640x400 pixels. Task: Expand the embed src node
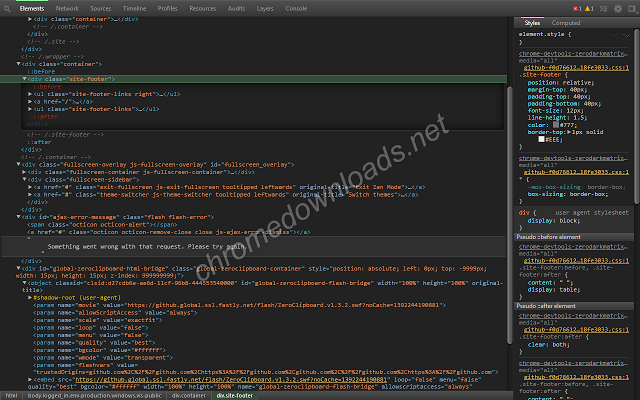pos(30,379)
